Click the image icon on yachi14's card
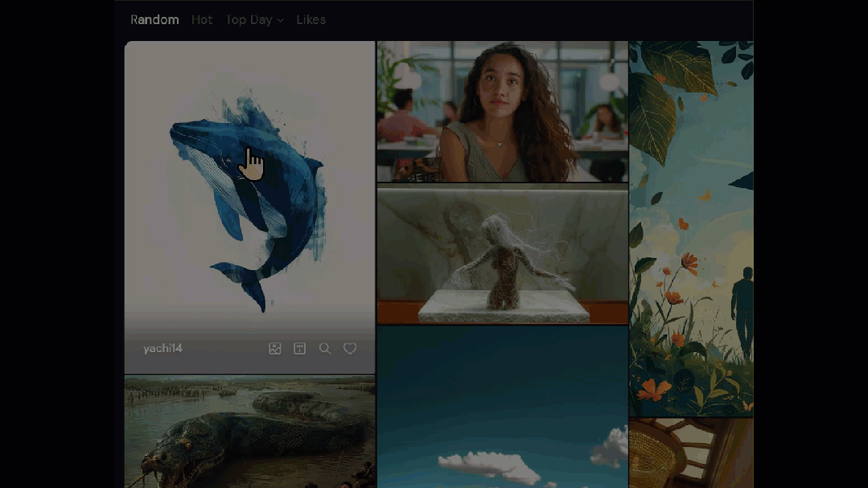Screen dimensions: 868x488 pos(275,349)
